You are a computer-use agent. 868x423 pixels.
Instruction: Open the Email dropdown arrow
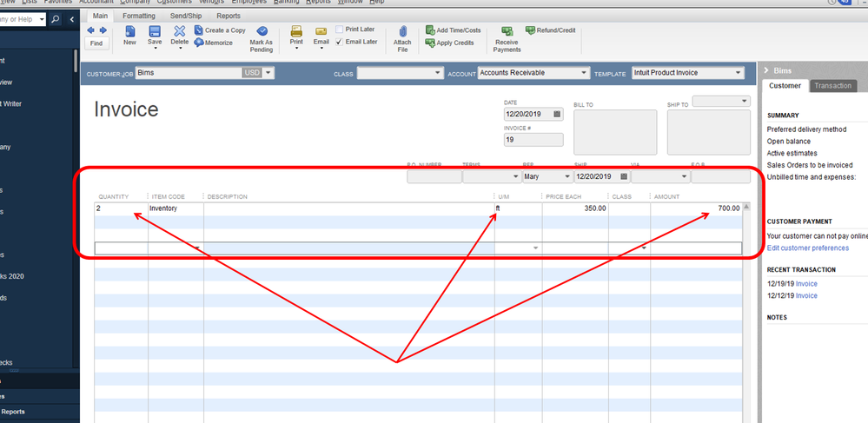coord(321,48)
